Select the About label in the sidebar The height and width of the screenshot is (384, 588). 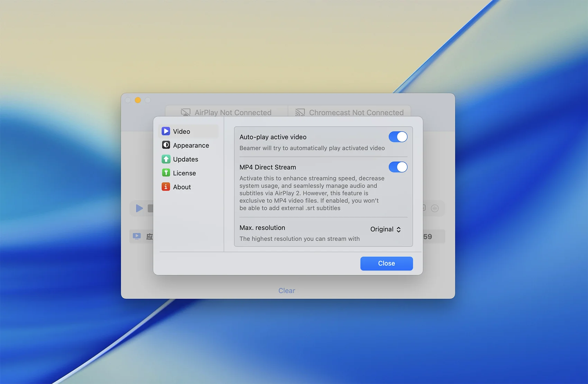[182, 187]
